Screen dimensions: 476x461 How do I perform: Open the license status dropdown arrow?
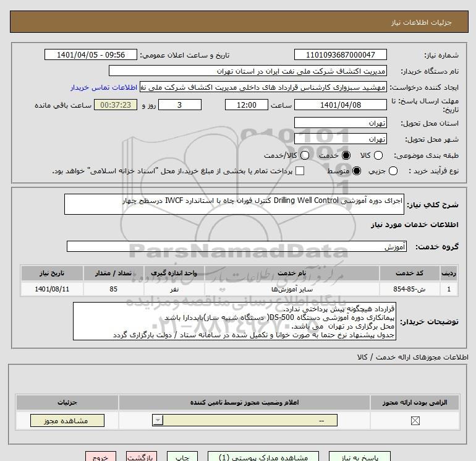[x=158, y=421]
